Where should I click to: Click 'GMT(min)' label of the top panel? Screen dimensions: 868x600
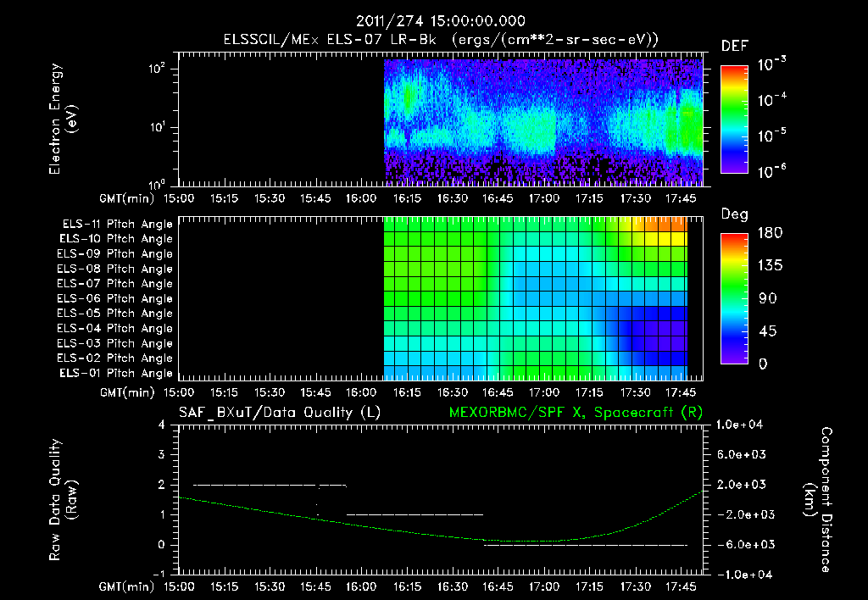pos(127,198)
